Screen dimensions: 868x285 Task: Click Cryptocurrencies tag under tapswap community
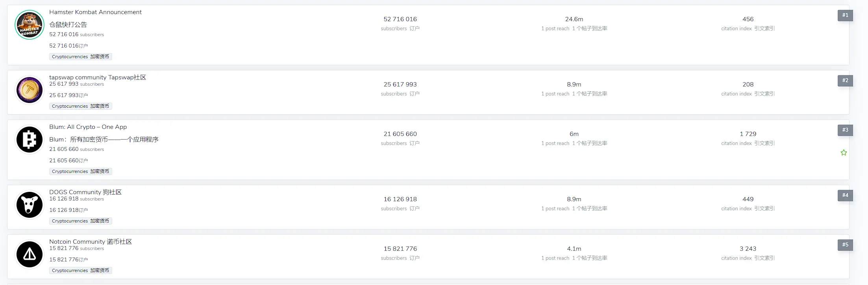coord(80,106)
